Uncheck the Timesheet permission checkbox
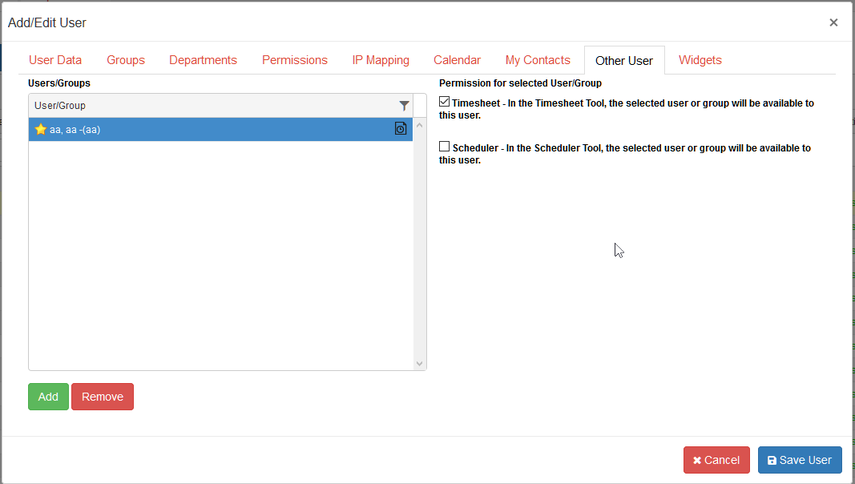 point(444,102)
